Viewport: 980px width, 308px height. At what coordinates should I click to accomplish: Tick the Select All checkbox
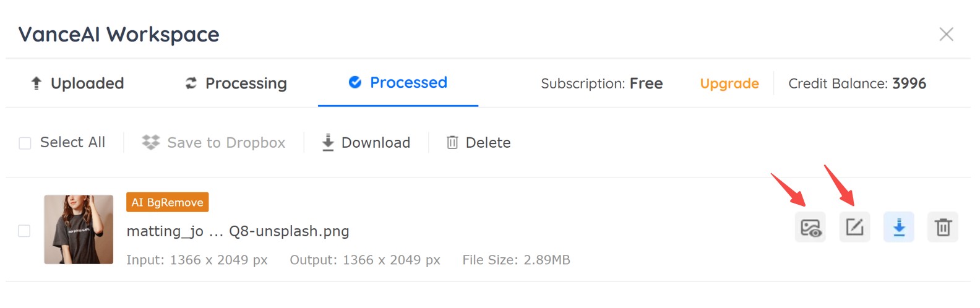click(25, 143)
